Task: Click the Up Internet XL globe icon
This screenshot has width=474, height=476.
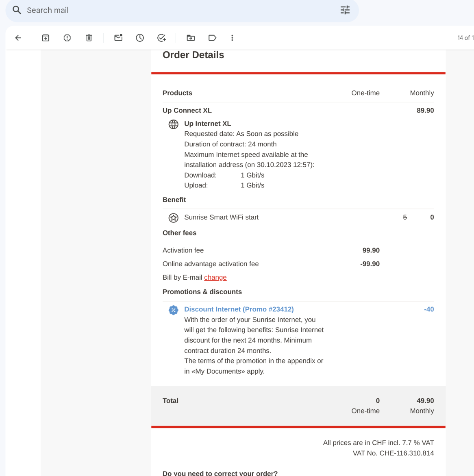Action: [x=174, y=124]
